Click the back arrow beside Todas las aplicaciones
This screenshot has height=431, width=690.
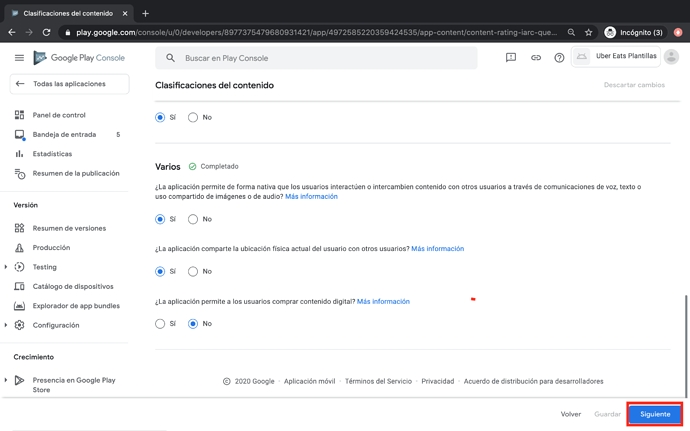click(20, 84)
